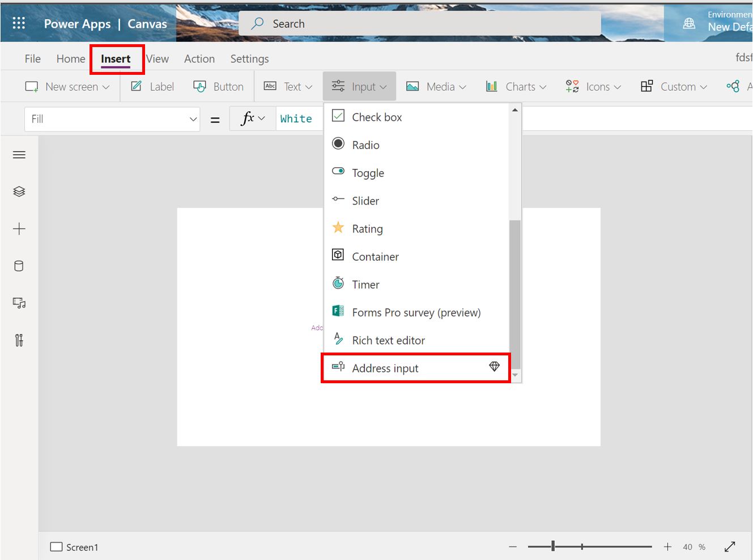Switch to the View menu

click(x=157, y=58)
